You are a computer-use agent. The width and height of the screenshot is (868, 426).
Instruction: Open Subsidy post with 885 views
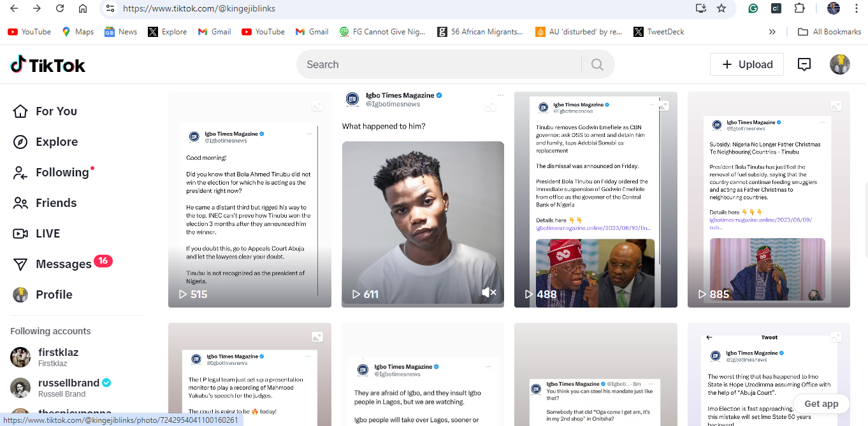pyautogui.click(x=769, y=199)
